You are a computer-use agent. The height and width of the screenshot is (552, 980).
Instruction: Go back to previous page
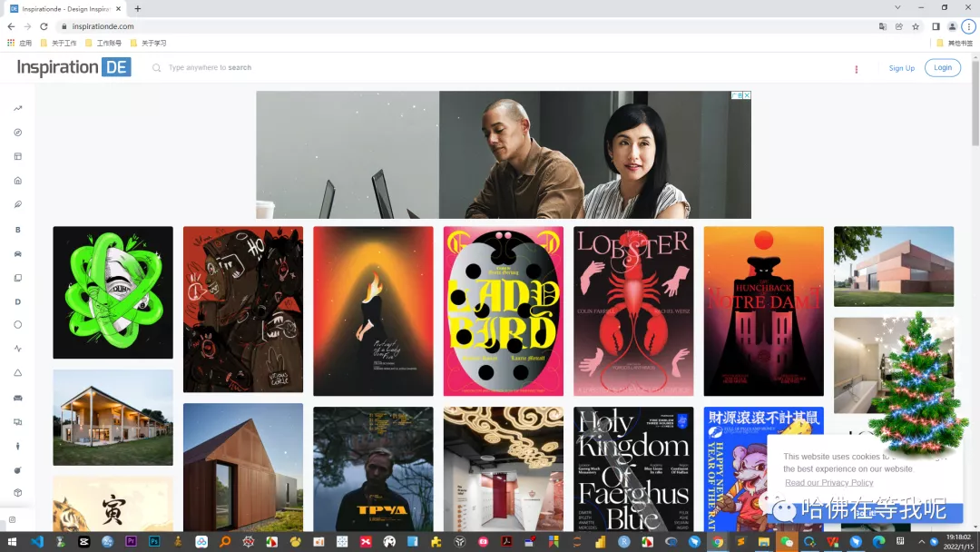click(x=11, y=26)
